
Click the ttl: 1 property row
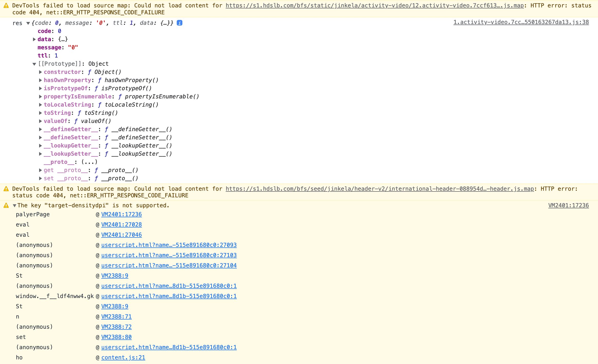[48, 56]
